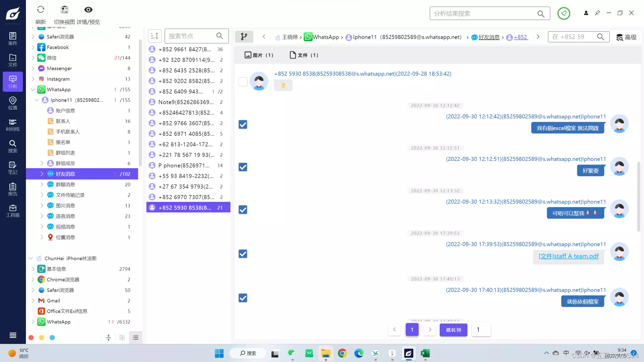The width and height of the screenshot is (644, 362).
Task: Collapse the WhatsApp tree node
Action: [x=33, y=89]
